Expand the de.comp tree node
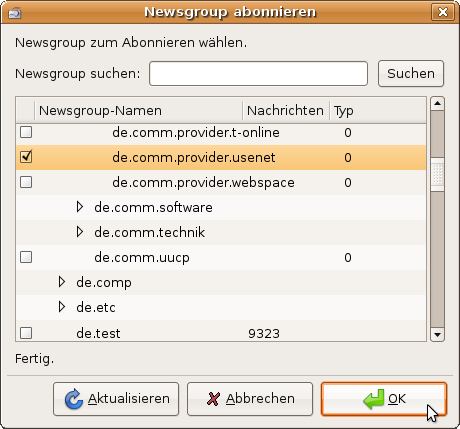460x429 pixels. click(62, 282)
